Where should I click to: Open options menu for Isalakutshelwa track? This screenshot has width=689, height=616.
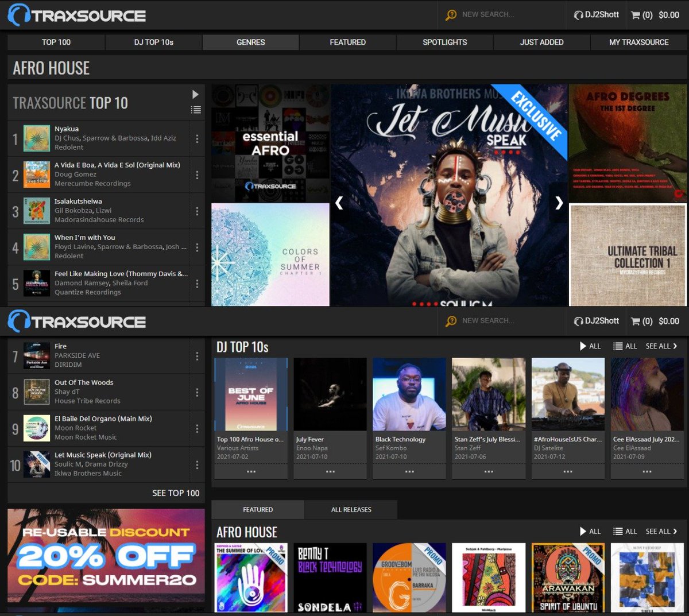(x=197, y=211)
